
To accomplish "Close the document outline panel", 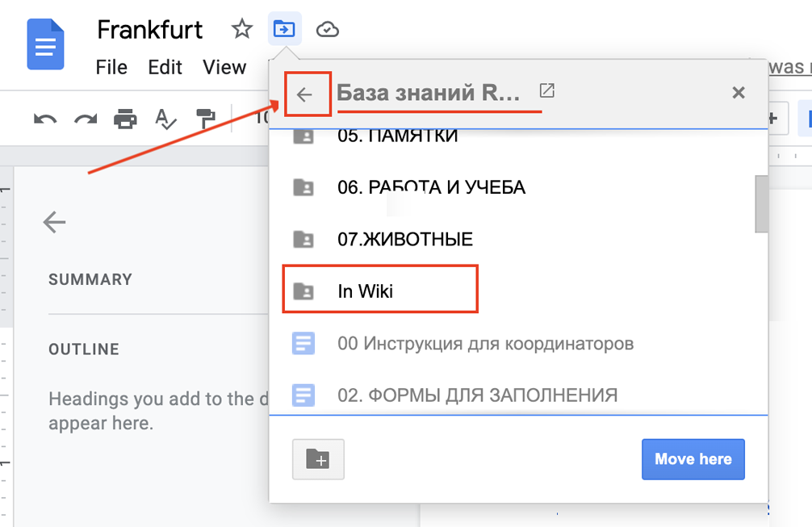I will (54, 222).
